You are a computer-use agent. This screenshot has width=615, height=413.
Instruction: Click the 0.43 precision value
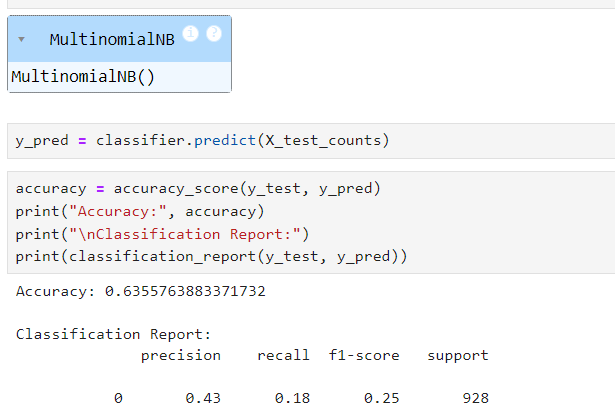pyautogui.click(x=204, y=398)
